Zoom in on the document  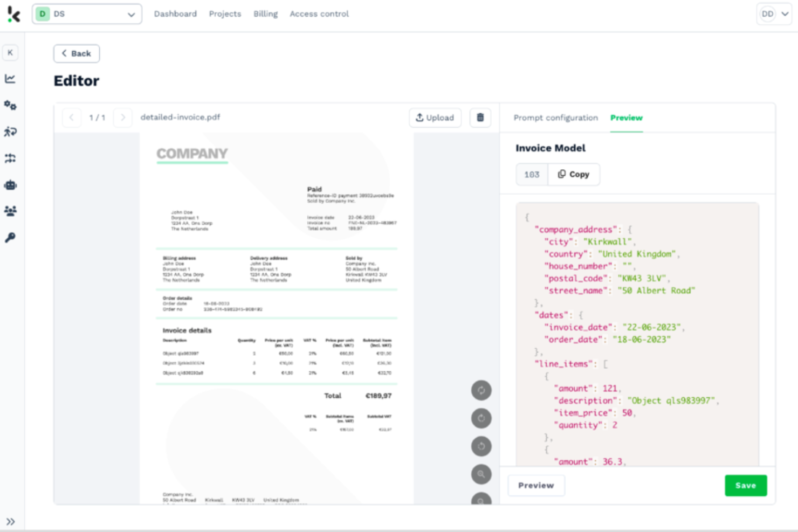481,474
